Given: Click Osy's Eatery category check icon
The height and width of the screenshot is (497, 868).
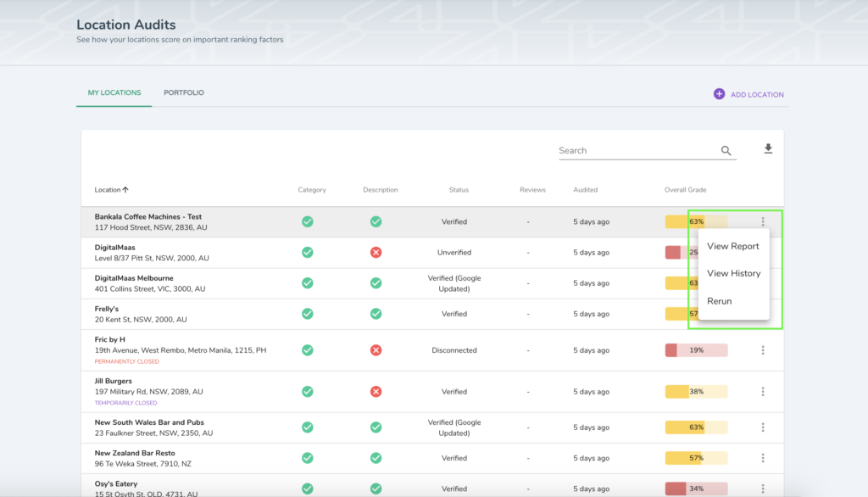Looking at the screenshot, I should point(307,489).
